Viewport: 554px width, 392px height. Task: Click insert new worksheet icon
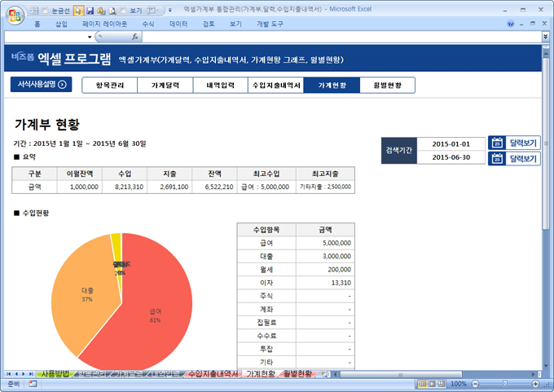[x=324, y=373]
